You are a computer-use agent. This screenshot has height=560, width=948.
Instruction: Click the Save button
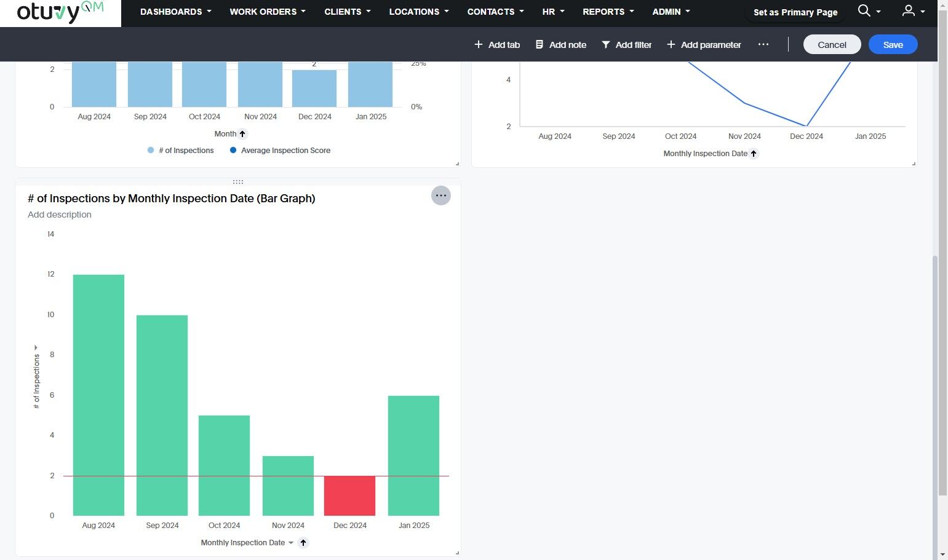[893, 44]
